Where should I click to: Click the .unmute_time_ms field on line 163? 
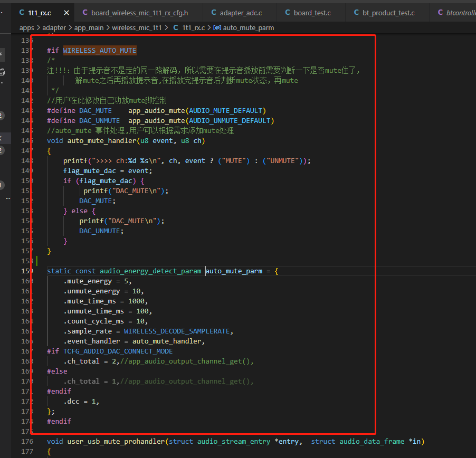(93, 311)
